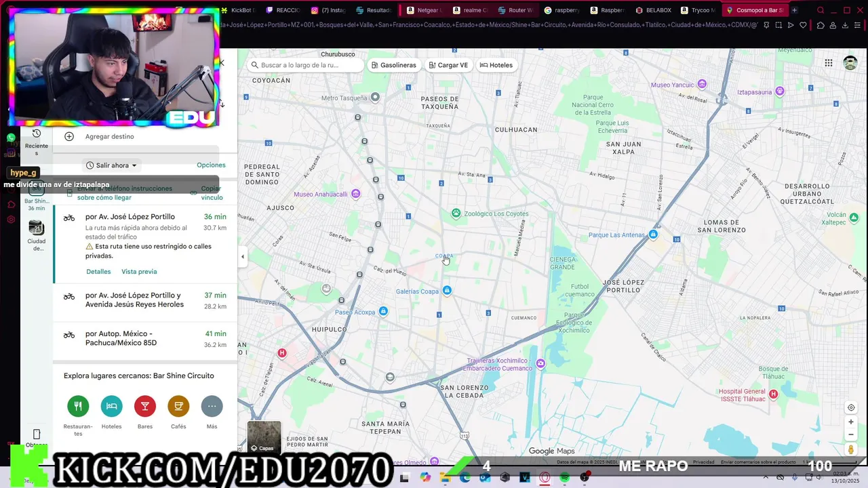The image size is (868, 488).
Task: Switch to the Instagram tab
Action: 329,10
